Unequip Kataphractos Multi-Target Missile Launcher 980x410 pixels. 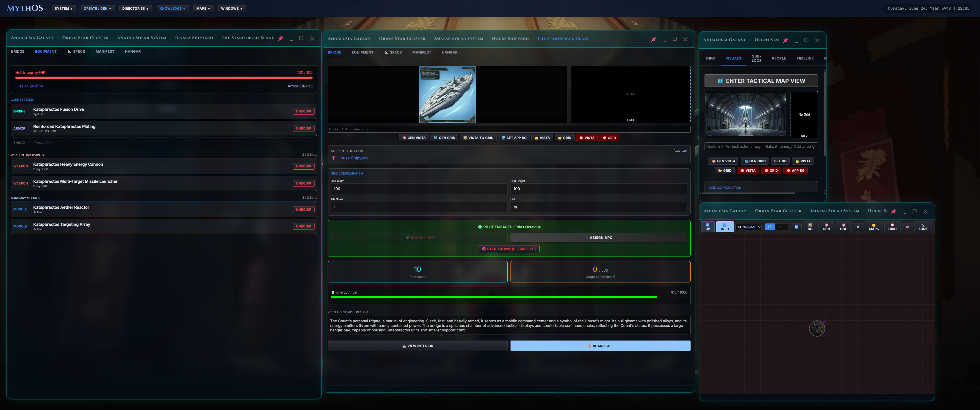click(x=304, y=183)
